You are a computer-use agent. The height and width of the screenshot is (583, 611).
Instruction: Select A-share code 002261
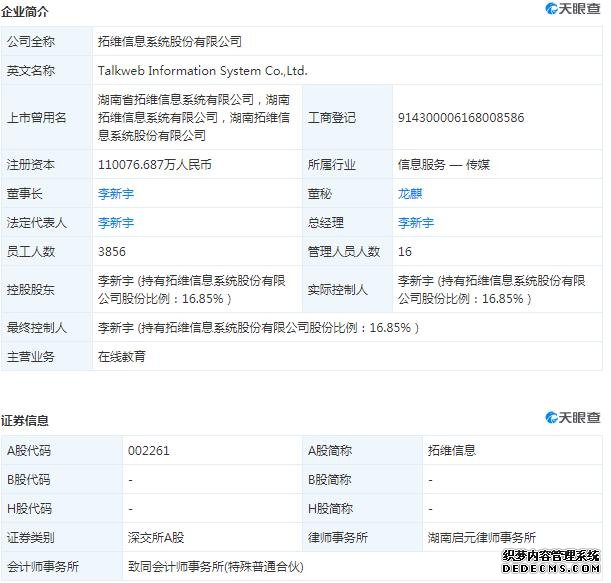click(148, 450)
